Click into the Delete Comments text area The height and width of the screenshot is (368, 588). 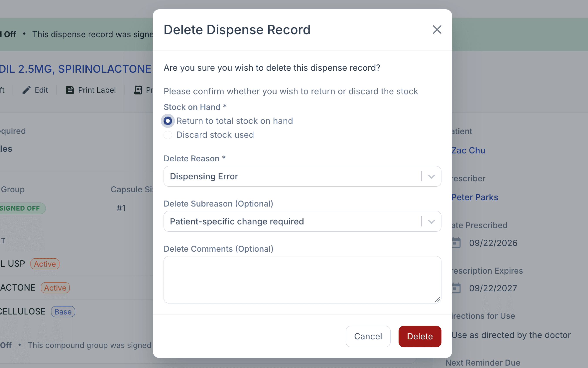pyautogui.click(x=302, y=280)
